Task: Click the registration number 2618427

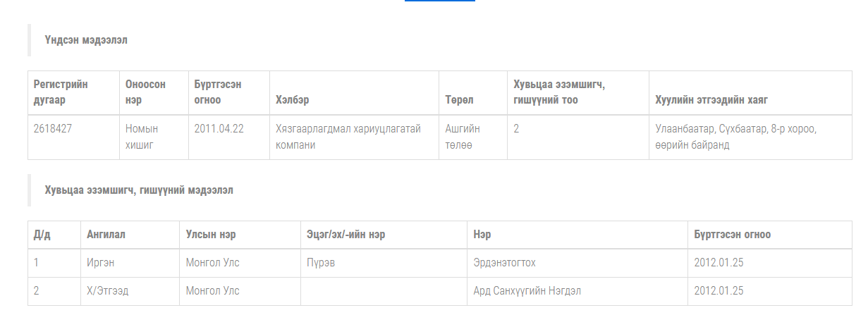Action: point(53,129)
